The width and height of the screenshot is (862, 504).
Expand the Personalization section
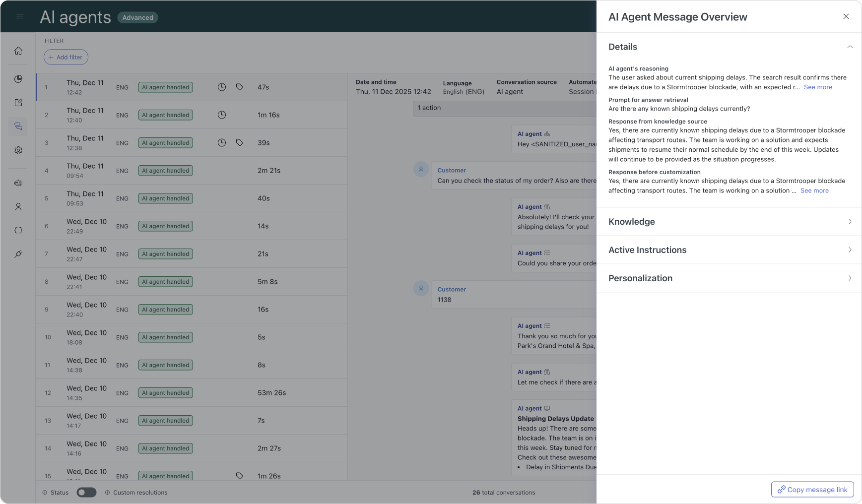[x=850, y=278]
